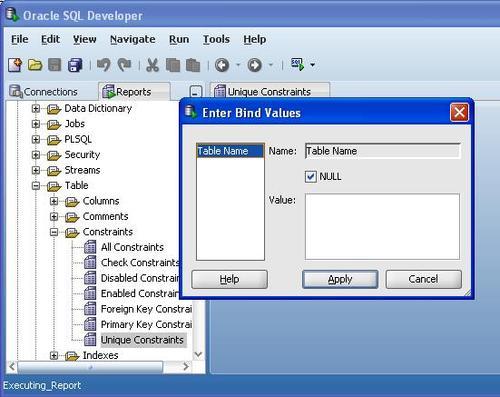Switch to the Connections tab
Viewport: 500px width, 397px height.
(x=44, y=91)
